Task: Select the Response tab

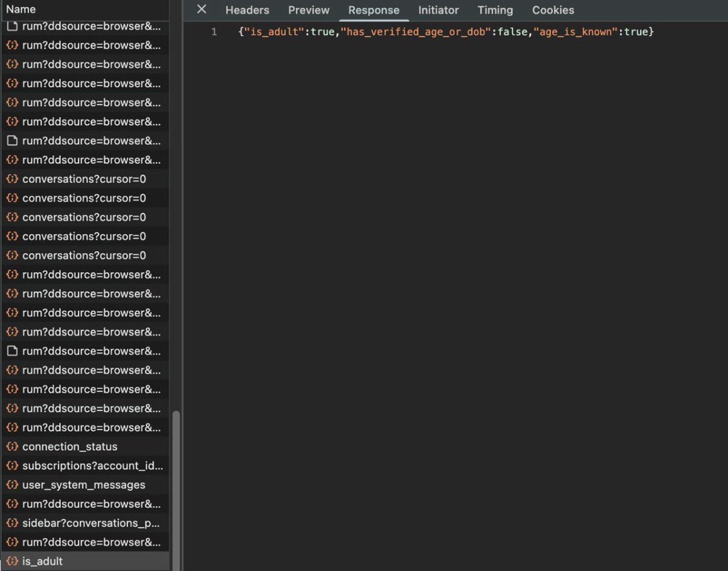Action: [374, 10]
